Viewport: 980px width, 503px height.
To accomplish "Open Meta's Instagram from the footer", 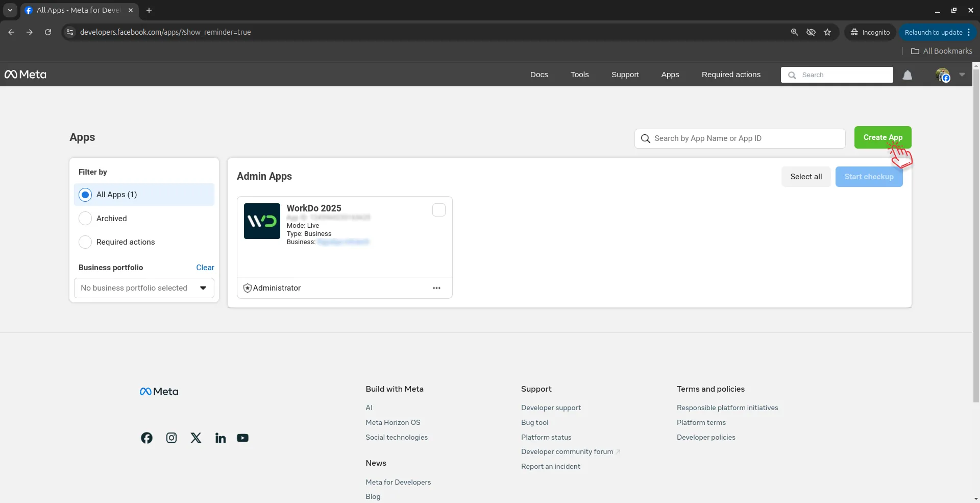I will pyautogui.click(x=171, y=438).
